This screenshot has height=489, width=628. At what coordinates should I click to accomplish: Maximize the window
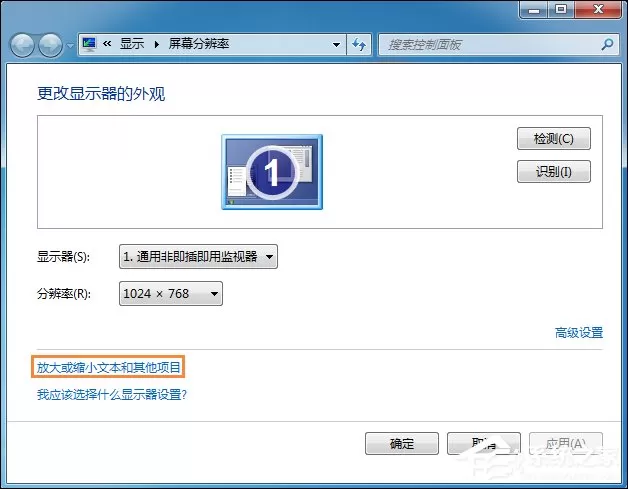pyautogui.click(x=561, y=9)
